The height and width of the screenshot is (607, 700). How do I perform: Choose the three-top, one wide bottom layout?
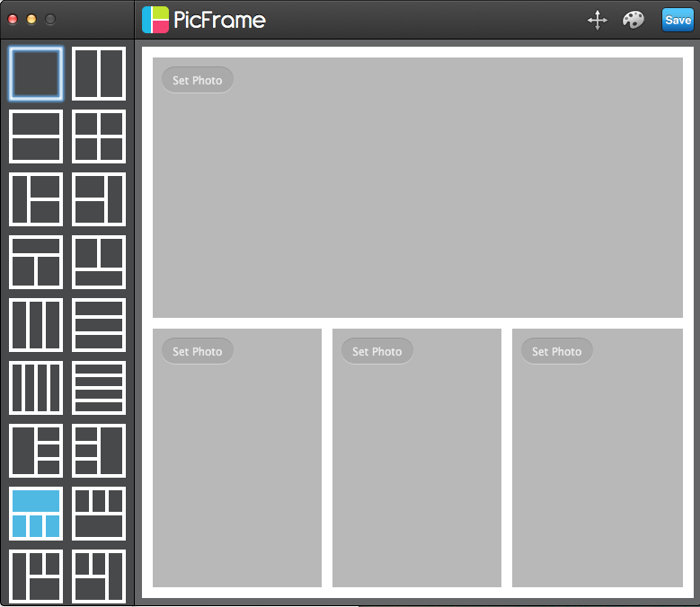(99, 514)
